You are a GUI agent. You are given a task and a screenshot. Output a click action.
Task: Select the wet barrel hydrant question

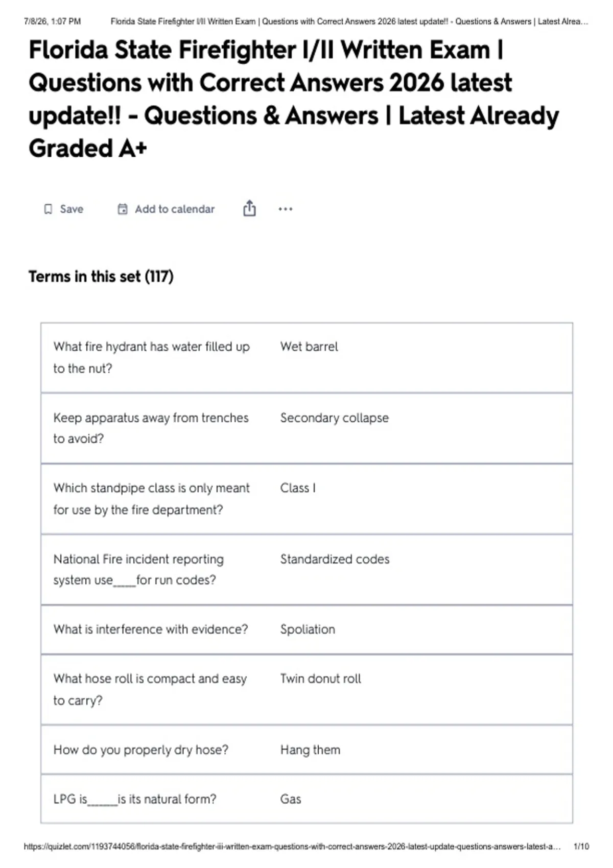point(152,357)
